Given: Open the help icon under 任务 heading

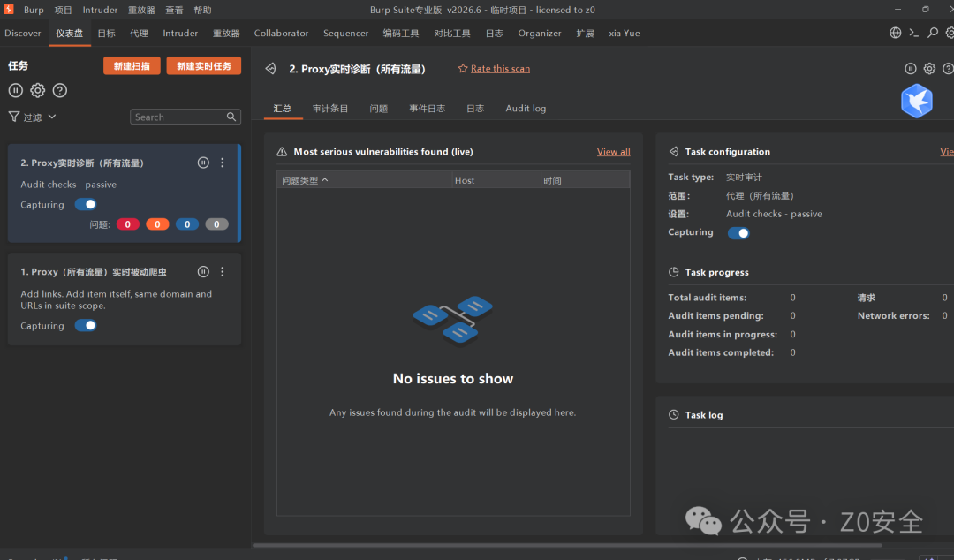Looking at the screenshot, I should tap(60, 91).
